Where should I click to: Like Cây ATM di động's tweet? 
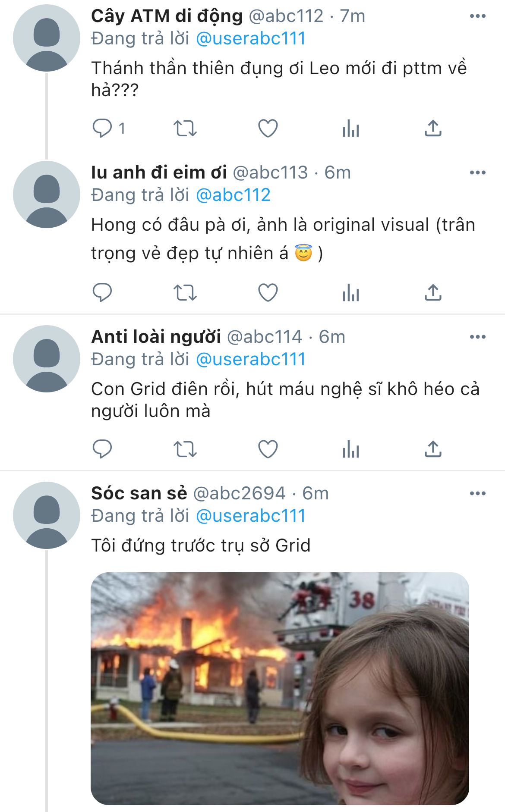pos(268,128)
